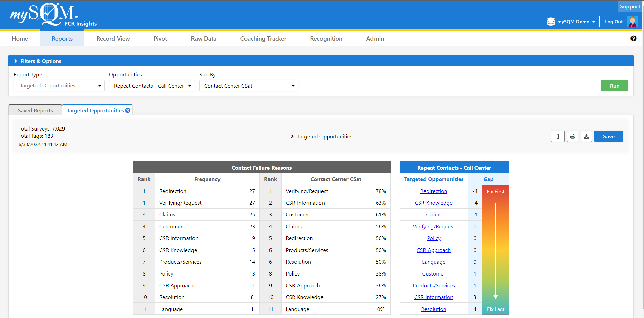Click the download report icon
644x318 pixels.
click(x=586, y=136)
